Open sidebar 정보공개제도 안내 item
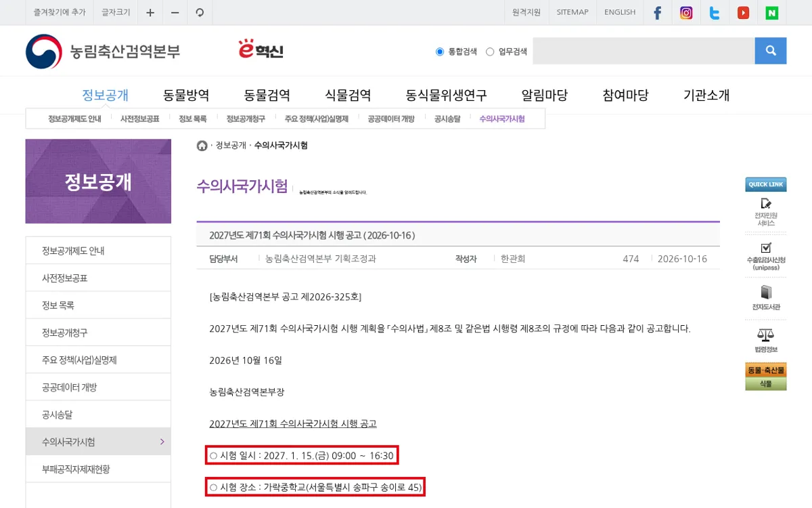This screenshot has width=812, height=508. (x=98, y=251)
